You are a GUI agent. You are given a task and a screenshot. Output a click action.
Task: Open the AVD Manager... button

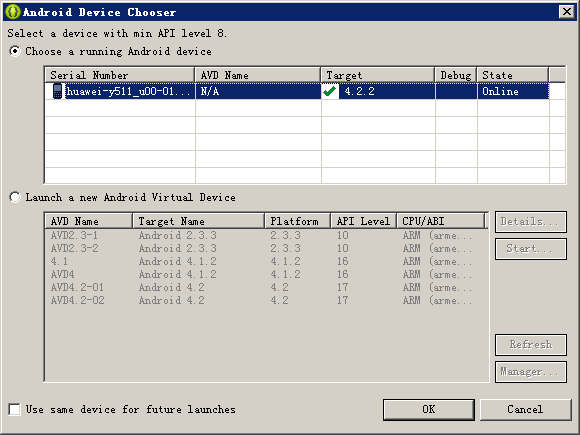click(530, 372)
